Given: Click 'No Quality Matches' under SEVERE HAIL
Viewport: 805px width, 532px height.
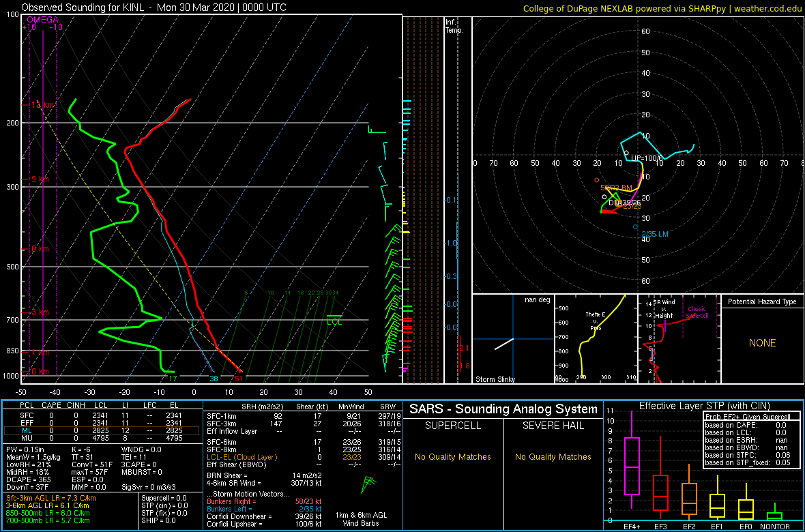Looking at the screenshot, I should (x=553, y=456).
